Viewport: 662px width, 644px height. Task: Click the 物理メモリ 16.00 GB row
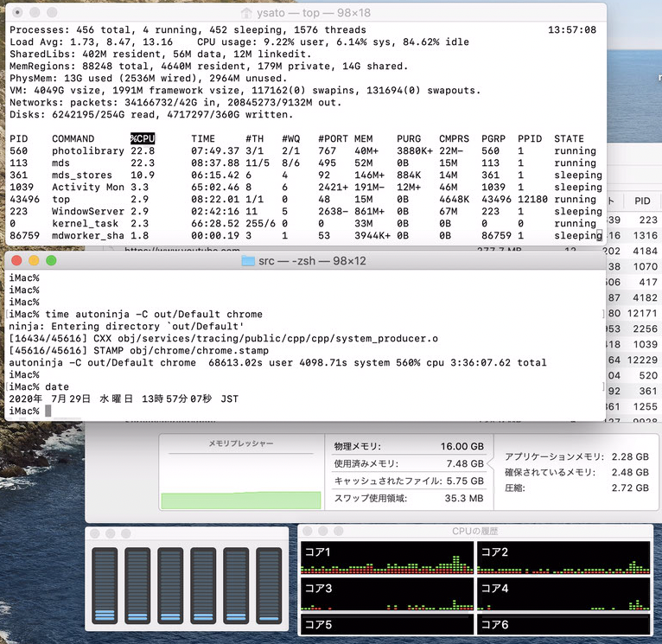tap(409, 446)
